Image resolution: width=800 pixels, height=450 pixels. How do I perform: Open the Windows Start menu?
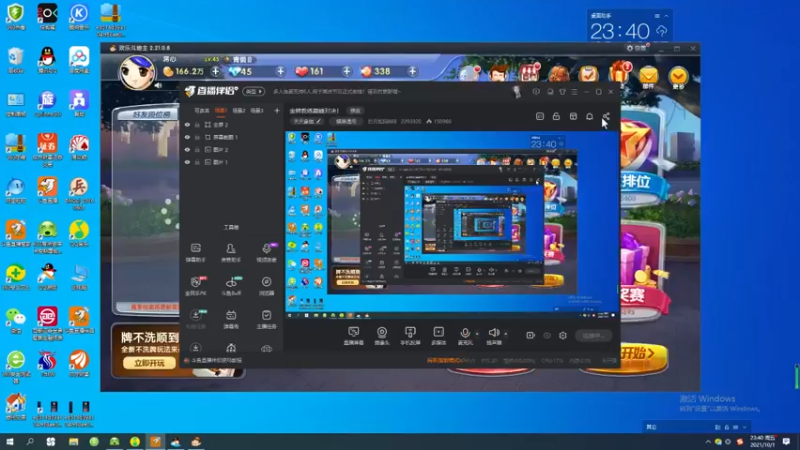[10, 442]
